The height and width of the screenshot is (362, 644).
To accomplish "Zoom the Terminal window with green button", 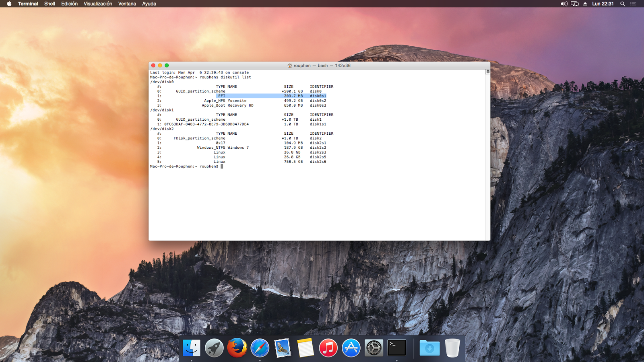I will [x=167, y=66].
